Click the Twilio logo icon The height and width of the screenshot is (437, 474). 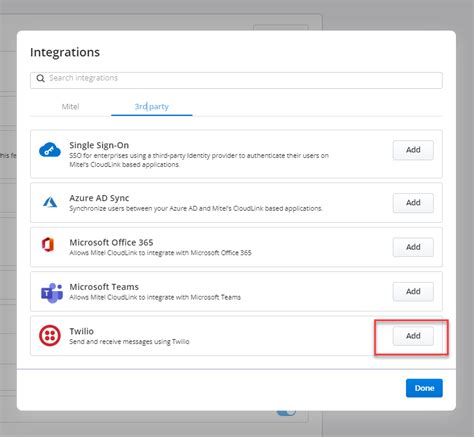point(50,335)
